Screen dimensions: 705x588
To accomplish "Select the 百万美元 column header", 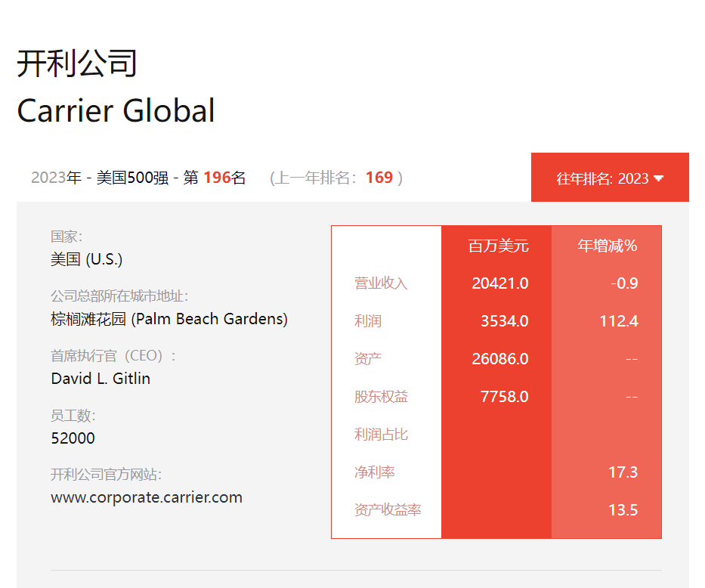I will 498,246.
